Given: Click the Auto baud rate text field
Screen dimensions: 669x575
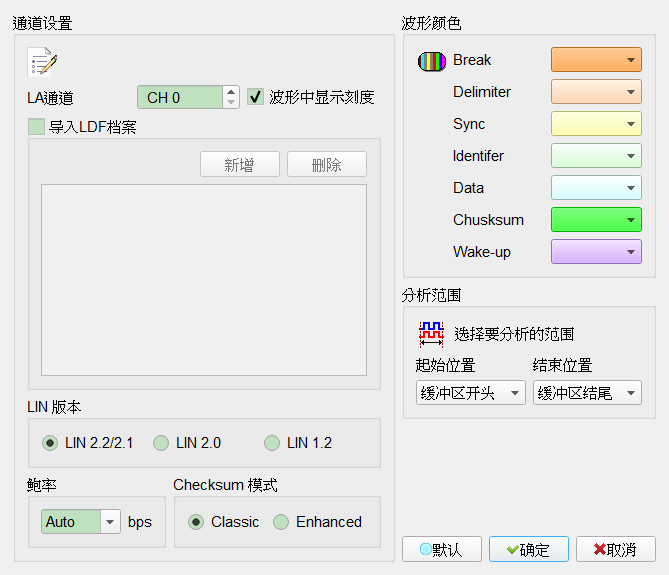Looking at the screenshot, I should [71, 522].
